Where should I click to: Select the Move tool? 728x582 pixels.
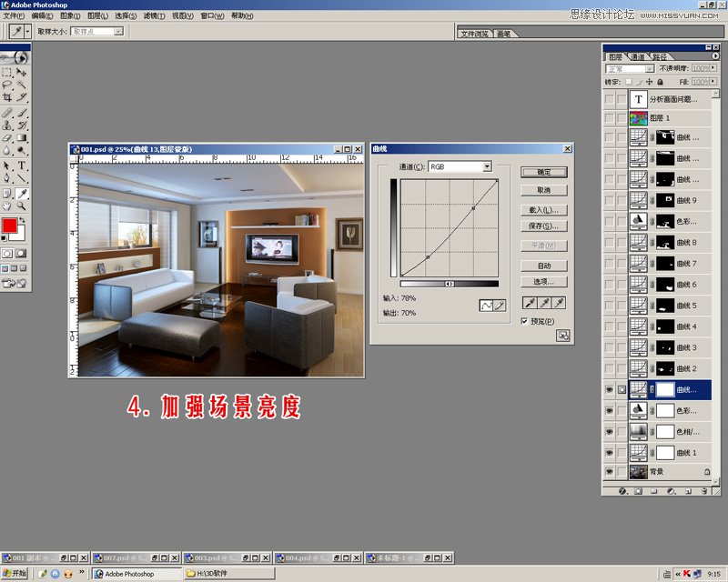pos(21,72)
